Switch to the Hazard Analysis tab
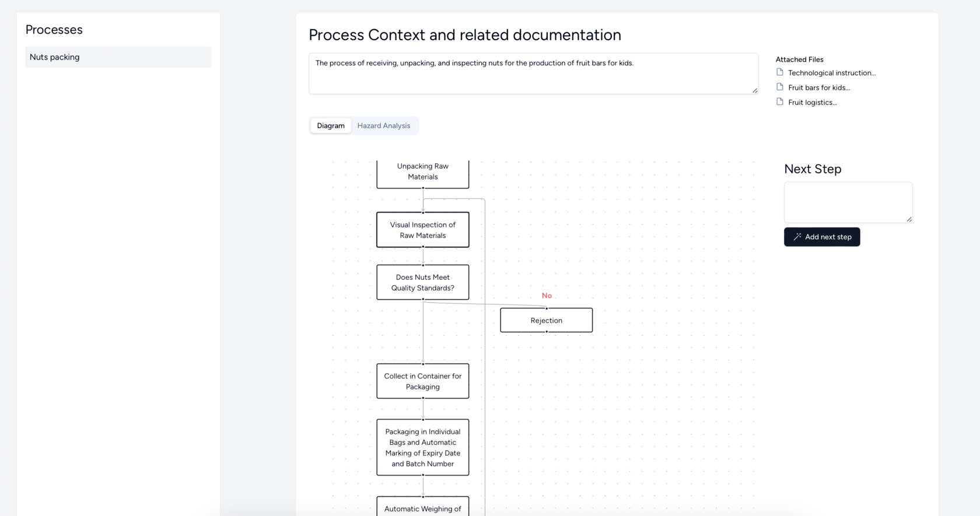The width and height of the screenshot is (980, 516). (383, 125)
